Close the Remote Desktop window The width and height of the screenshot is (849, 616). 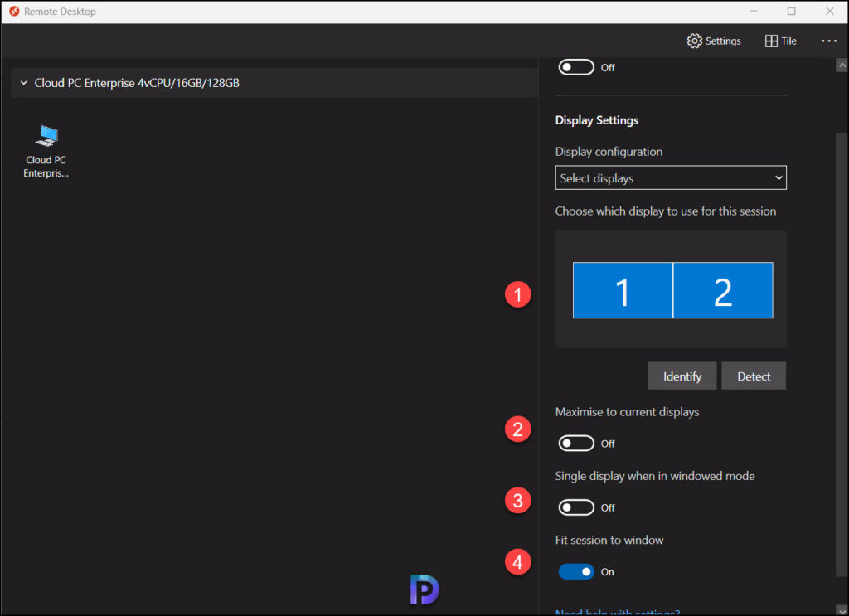click(829, 12)
